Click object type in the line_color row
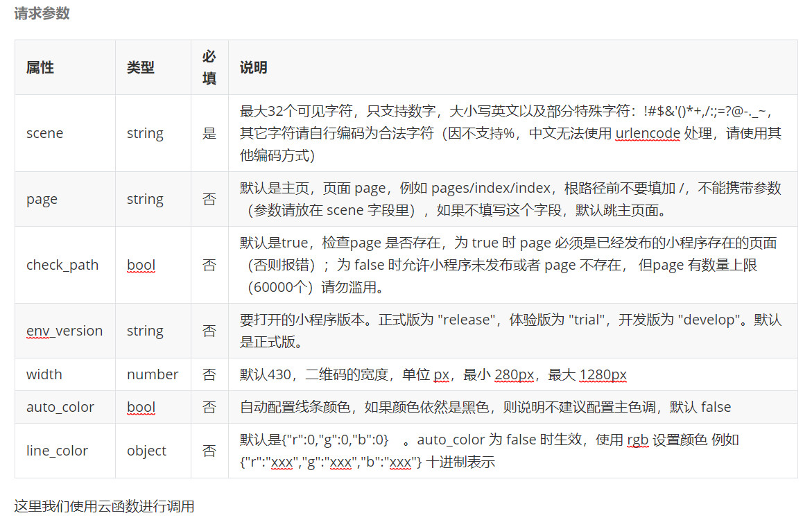 146,451
